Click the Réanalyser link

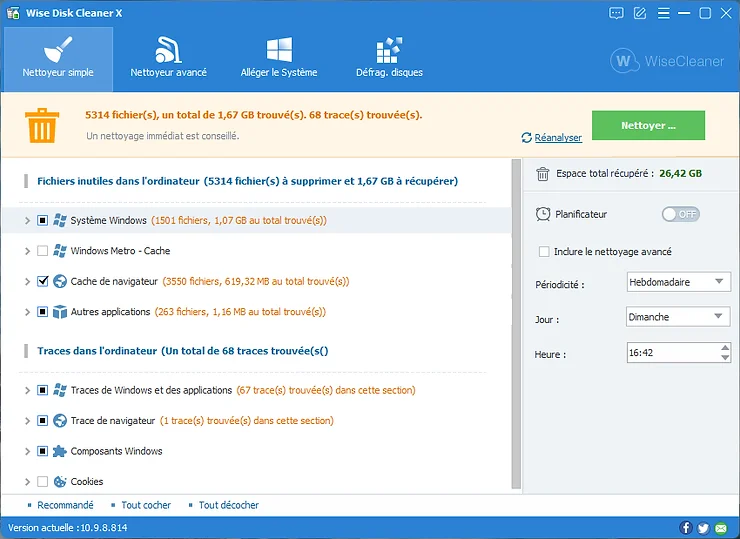(558, 137)
